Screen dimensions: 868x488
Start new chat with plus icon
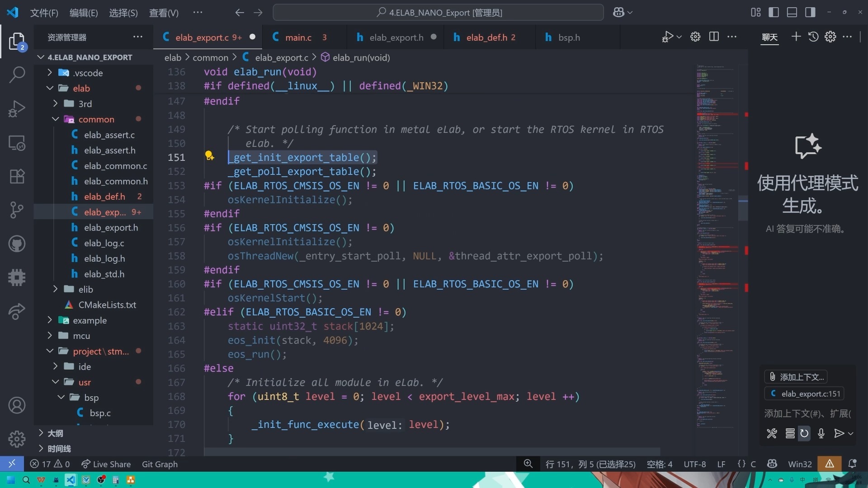pyautogui.click(x=796, y=37)
